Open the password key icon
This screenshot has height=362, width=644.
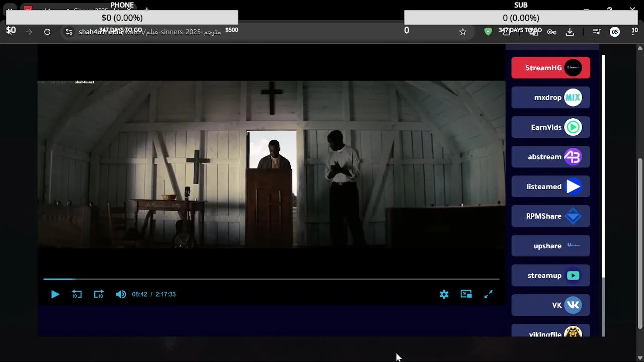tap(552, 32)
